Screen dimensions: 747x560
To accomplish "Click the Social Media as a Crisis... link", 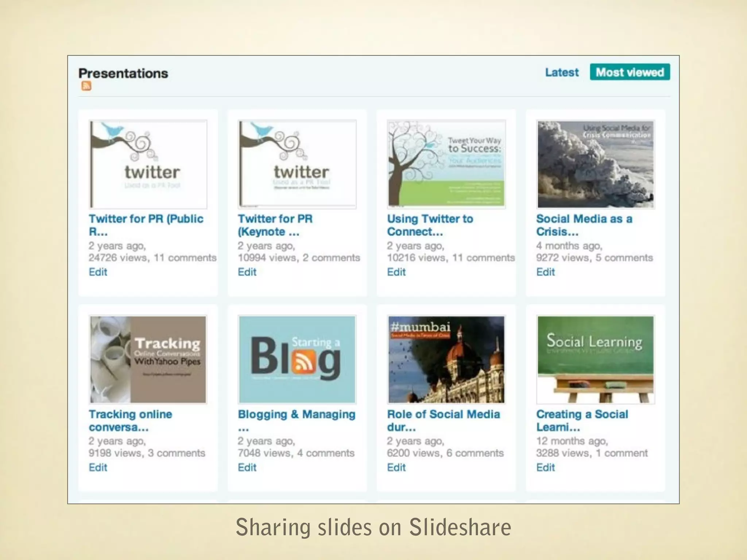I will 584,225.
